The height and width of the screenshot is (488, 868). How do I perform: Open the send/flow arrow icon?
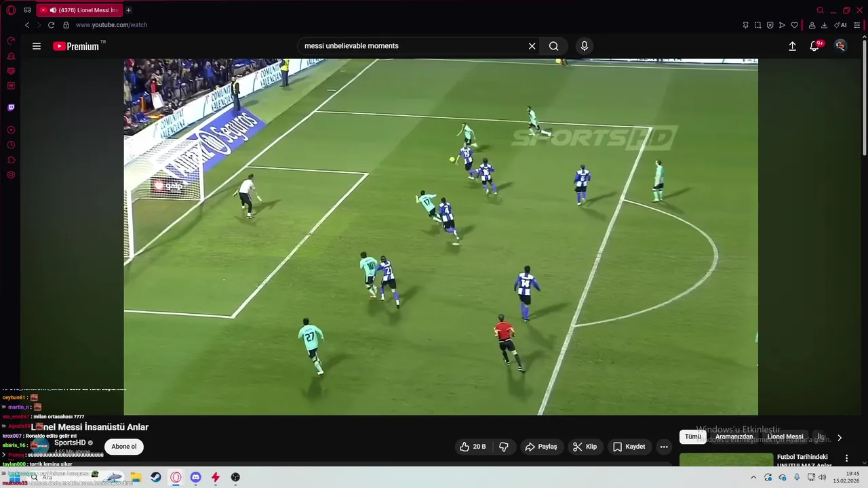[782, 25]
